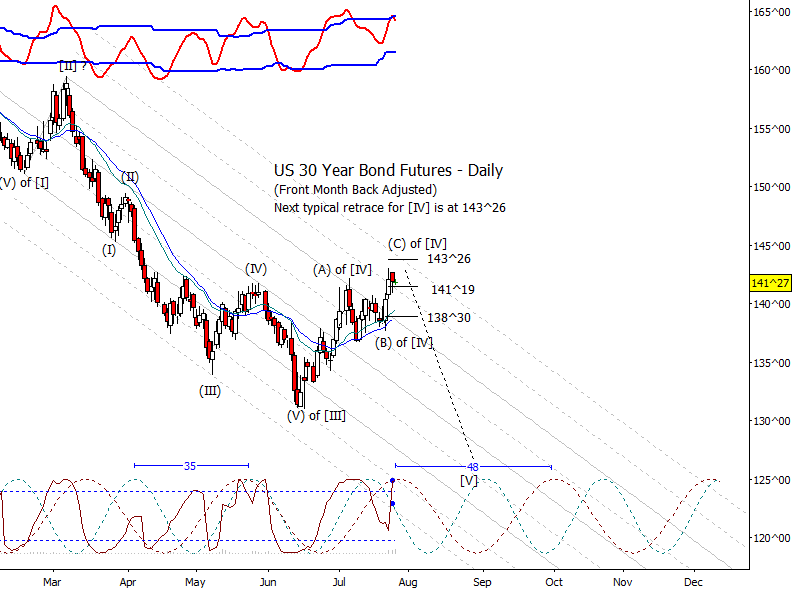
Task: Click the lower blue dot on cycle indicator
Action: click(x=392, y=504)
